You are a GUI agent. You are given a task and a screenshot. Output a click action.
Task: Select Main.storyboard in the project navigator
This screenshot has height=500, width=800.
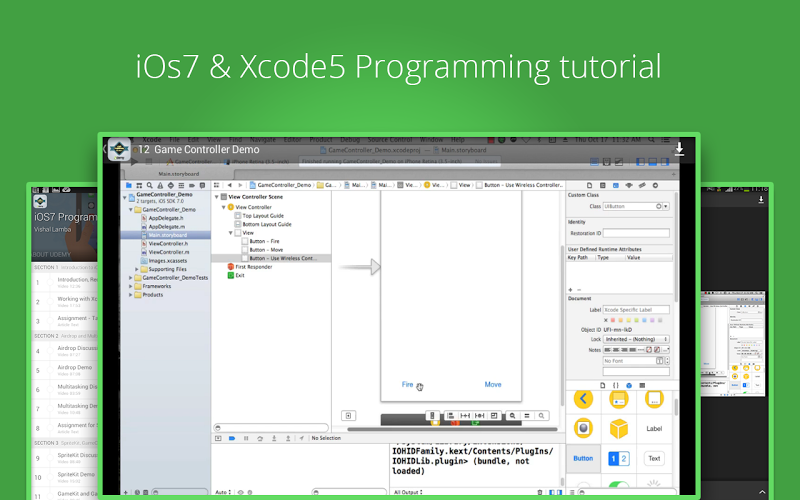pyautogui.click(x=166, y=235)
